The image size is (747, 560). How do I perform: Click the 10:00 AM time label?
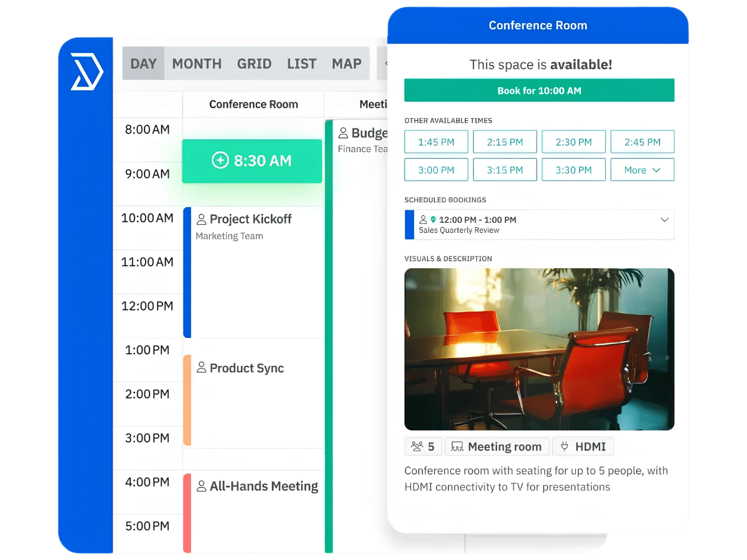tap(147, 218)
